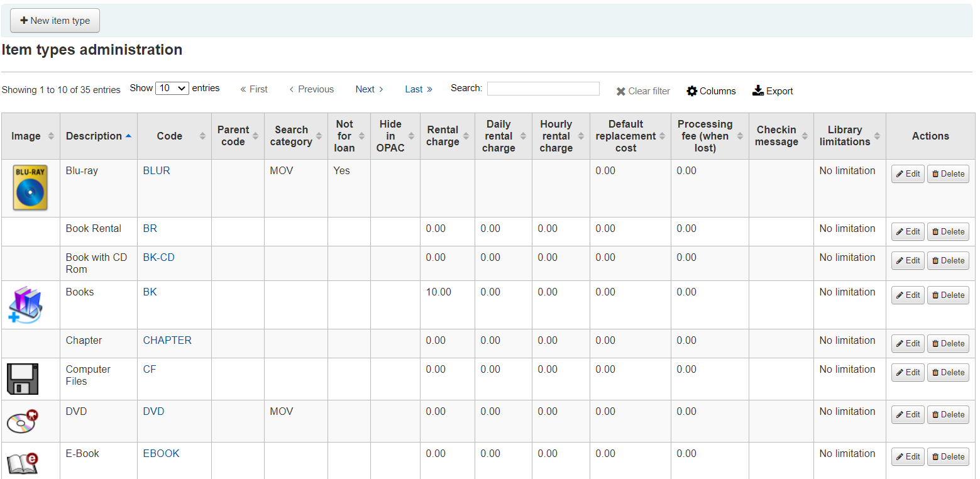This screenshot has width=980, height=479.
Task: Click the Item types administration heading
Action: pos(92,50)
